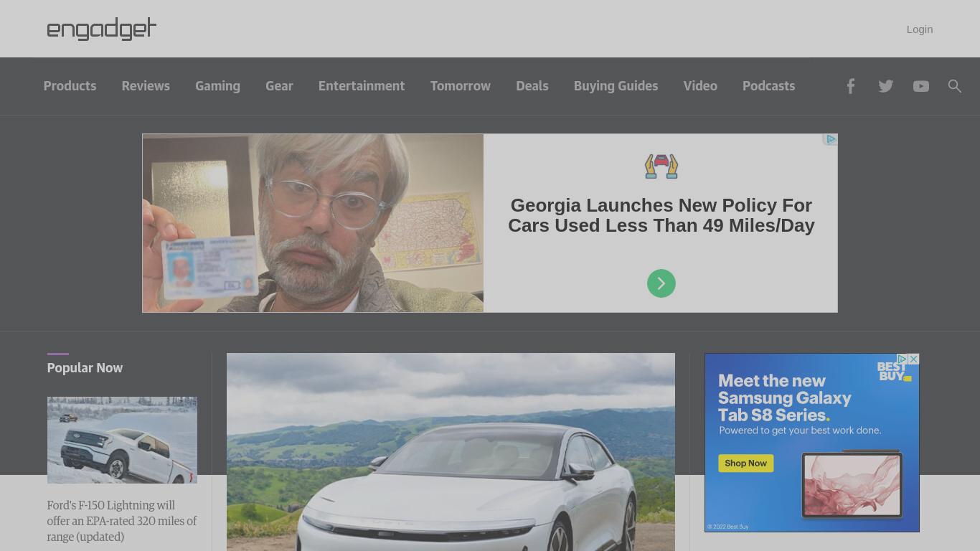The width and height of the screenshot is (980, 551).
Task: Close the Best Buy ad
Action: (913, 359)
